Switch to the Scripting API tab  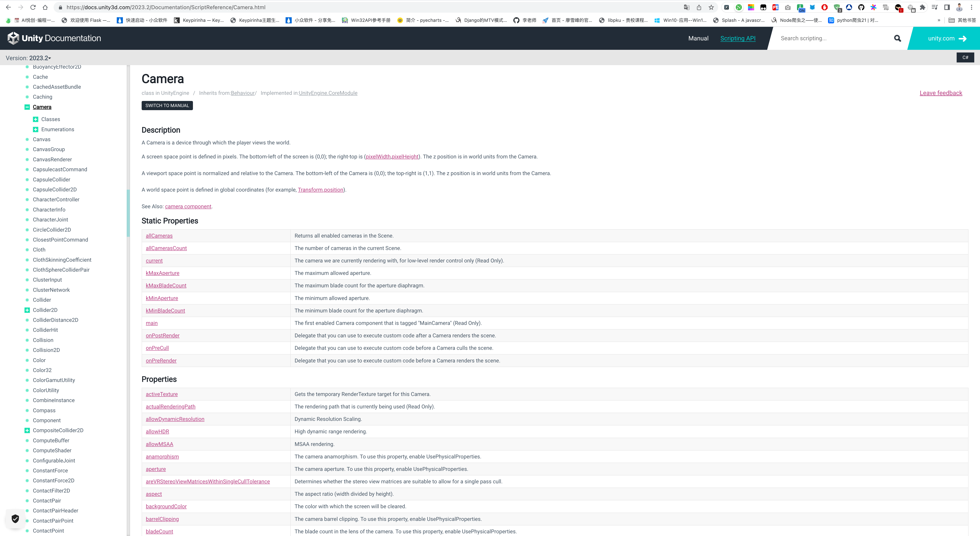click(738, 38)
